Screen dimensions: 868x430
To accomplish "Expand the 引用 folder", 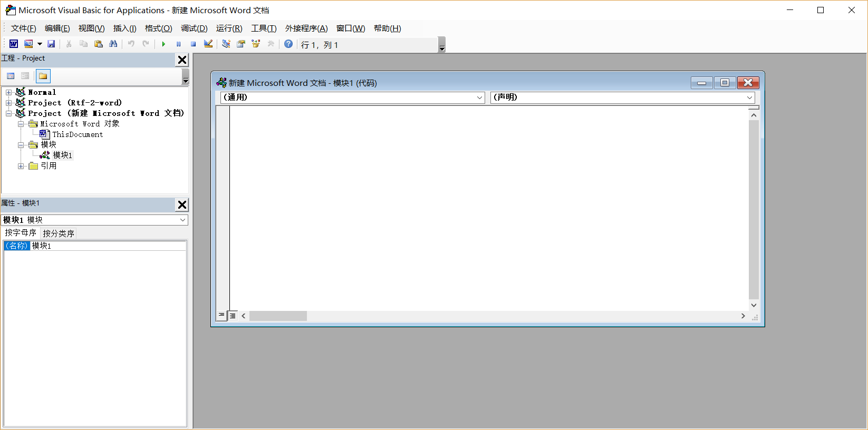I will click(x=21, y=166).
